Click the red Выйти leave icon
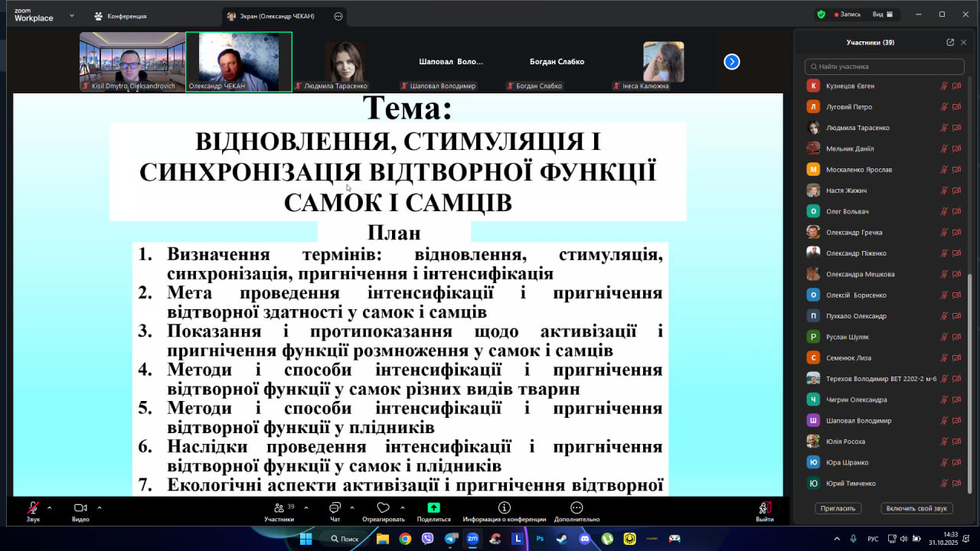 point(764,508)
